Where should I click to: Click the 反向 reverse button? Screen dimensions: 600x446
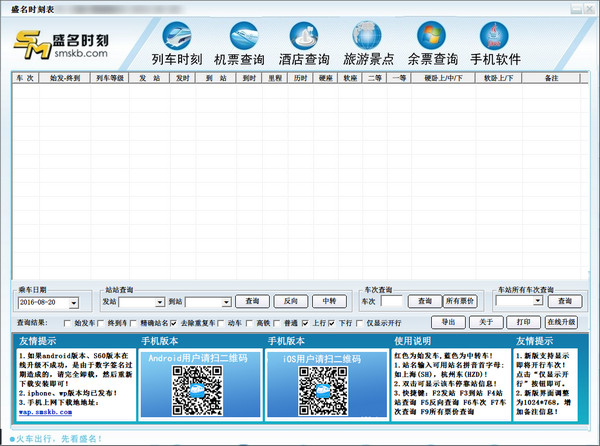[290, 301]
